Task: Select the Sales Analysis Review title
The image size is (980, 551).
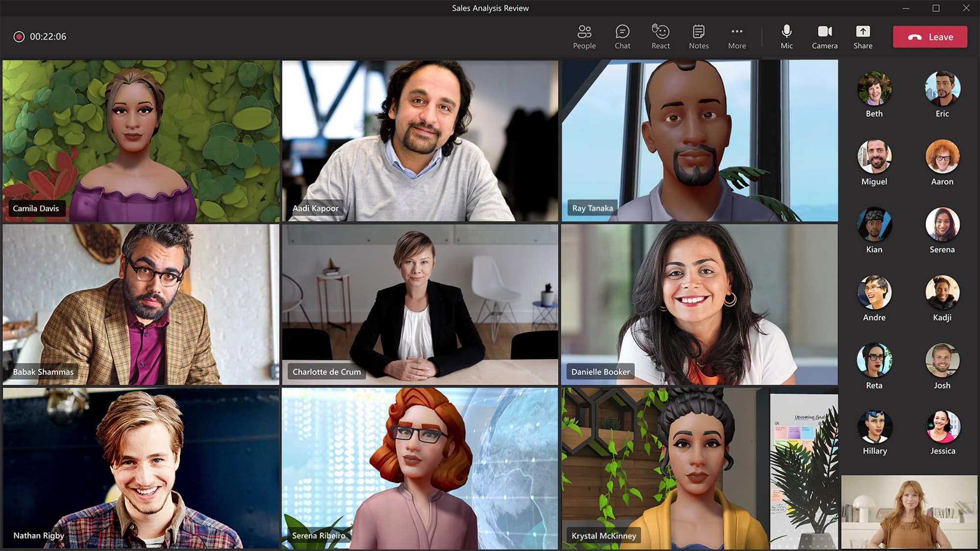Action: pos(490,8)
